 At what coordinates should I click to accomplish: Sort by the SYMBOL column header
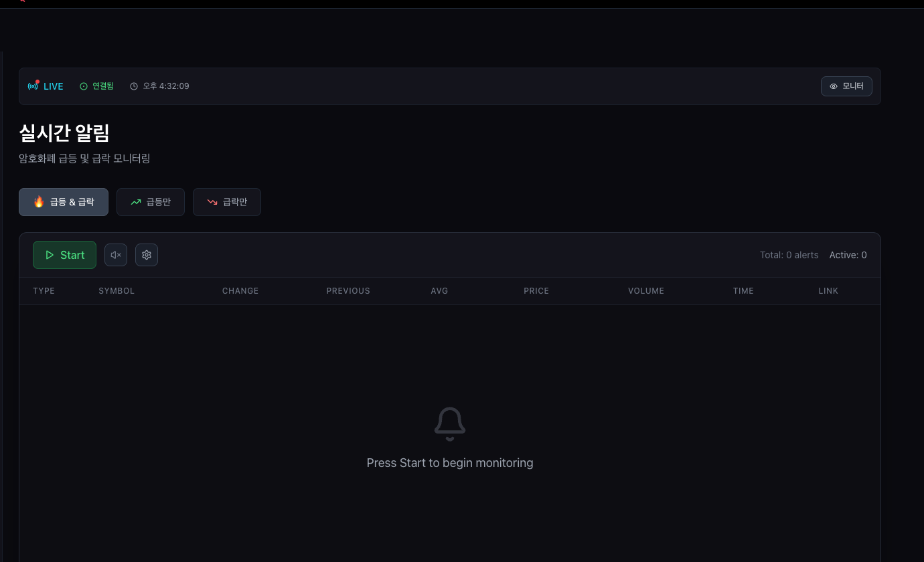point(117,291)
